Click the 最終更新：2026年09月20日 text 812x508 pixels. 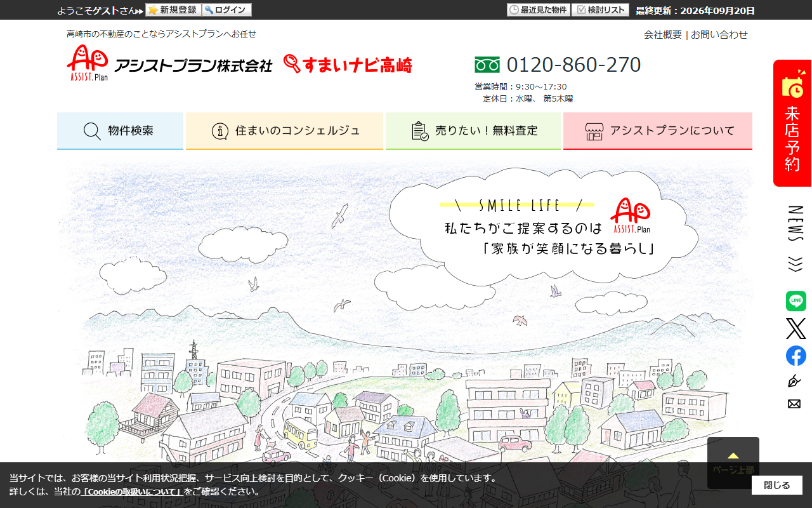(695, 10)
